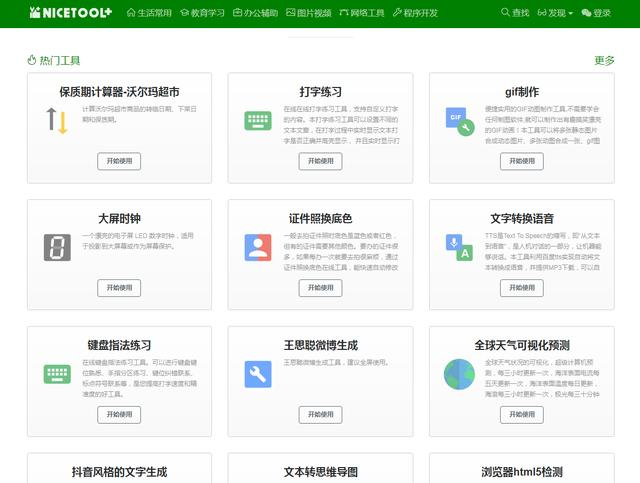Viewport: 640px width, 483px height.
Task: Open the 教育学习 menu
Action: click(202, 13)
